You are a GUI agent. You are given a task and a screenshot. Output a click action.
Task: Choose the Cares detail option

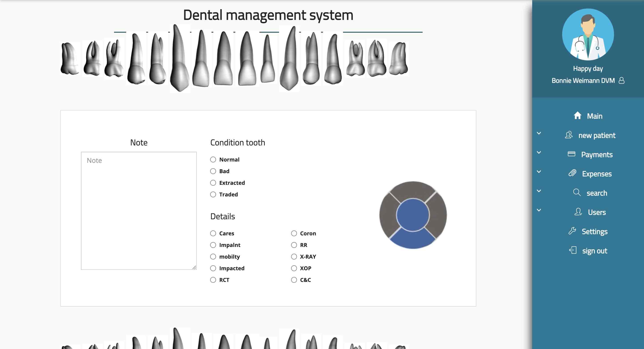coord(213,233)
